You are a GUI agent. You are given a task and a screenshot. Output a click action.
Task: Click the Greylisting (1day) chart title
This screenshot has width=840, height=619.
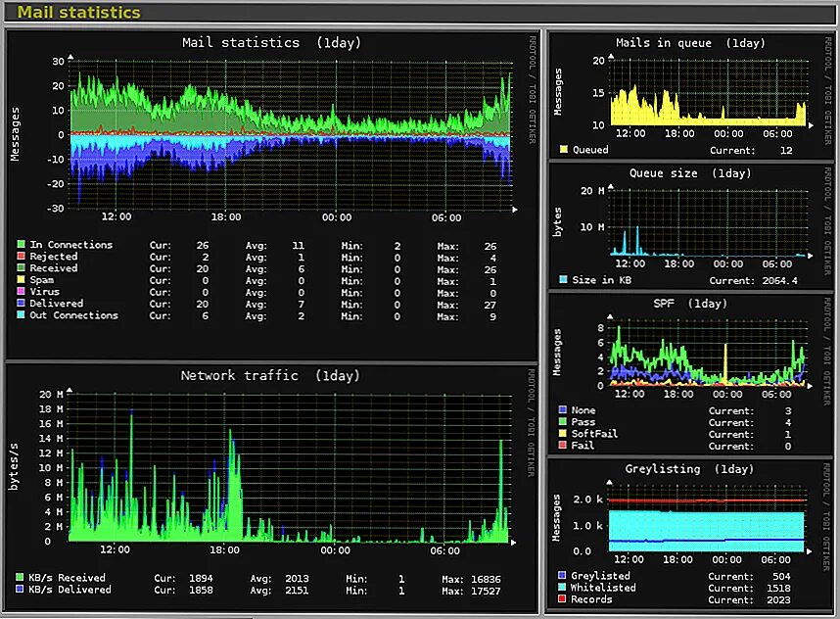[x=689, y=469]
